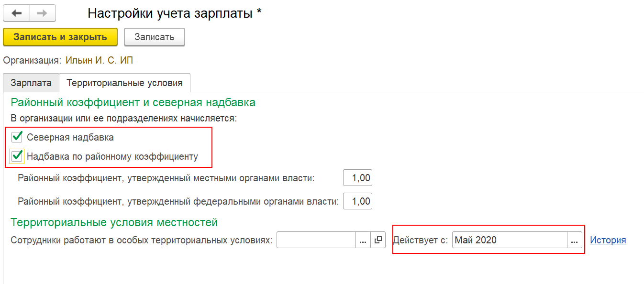Image resolution: width=644 pixels, height=284 pixels.
Task: Click the Настройки учета зарплаты window title
Action: point(175,13)
